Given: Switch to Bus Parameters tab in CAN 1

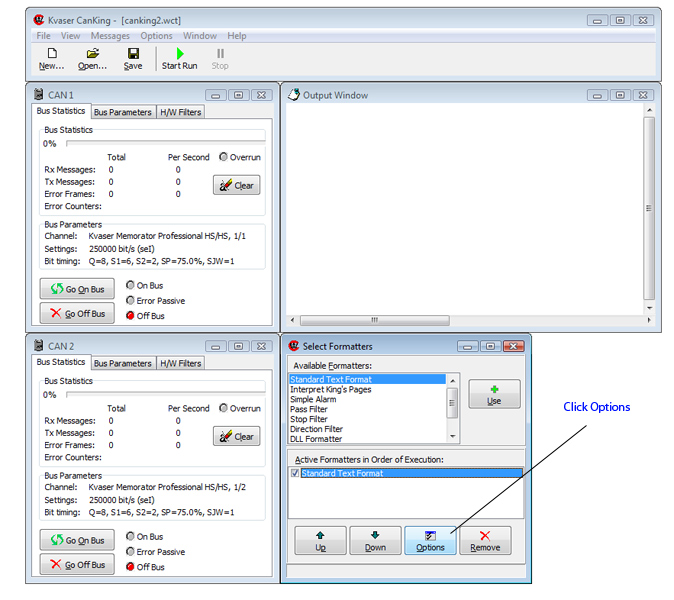Looking at the screenshot, I should 122,112.
